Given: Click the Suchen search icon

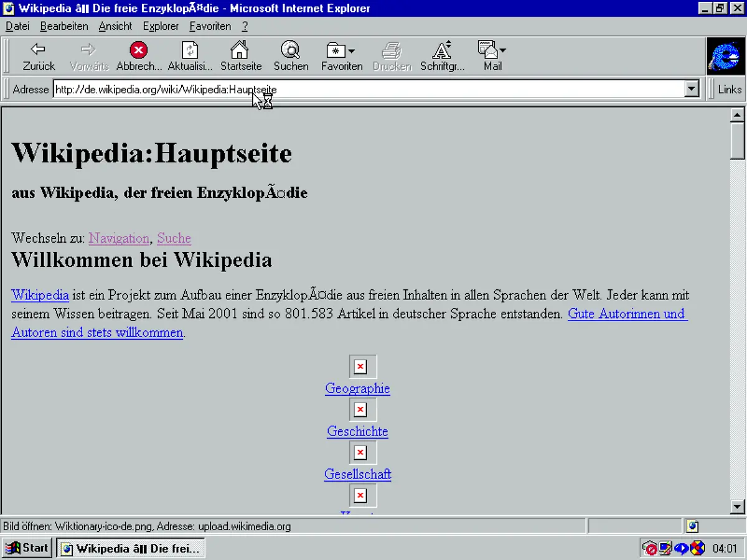Looking at the screenshot, I should point(291,50).
